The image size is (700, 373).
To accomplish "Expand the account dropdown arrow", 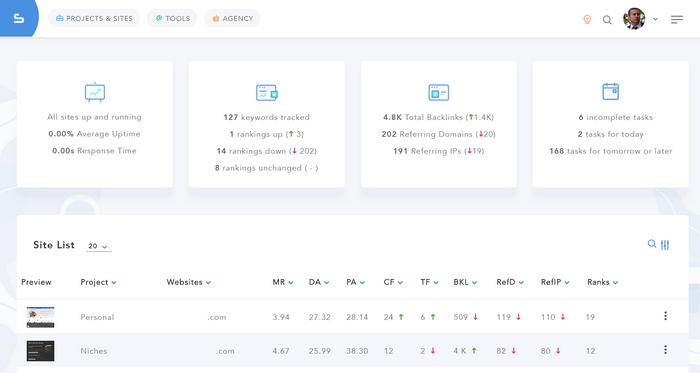I will 655,19.
